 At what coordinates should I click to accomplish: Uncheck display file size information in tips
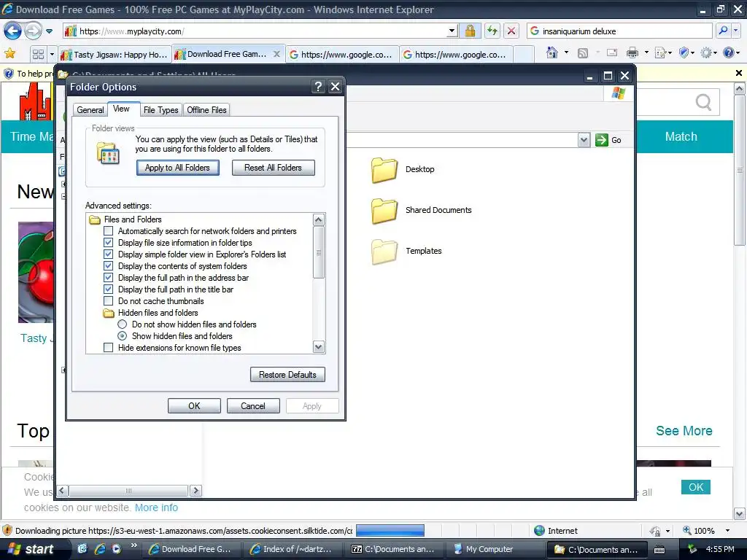108,243
